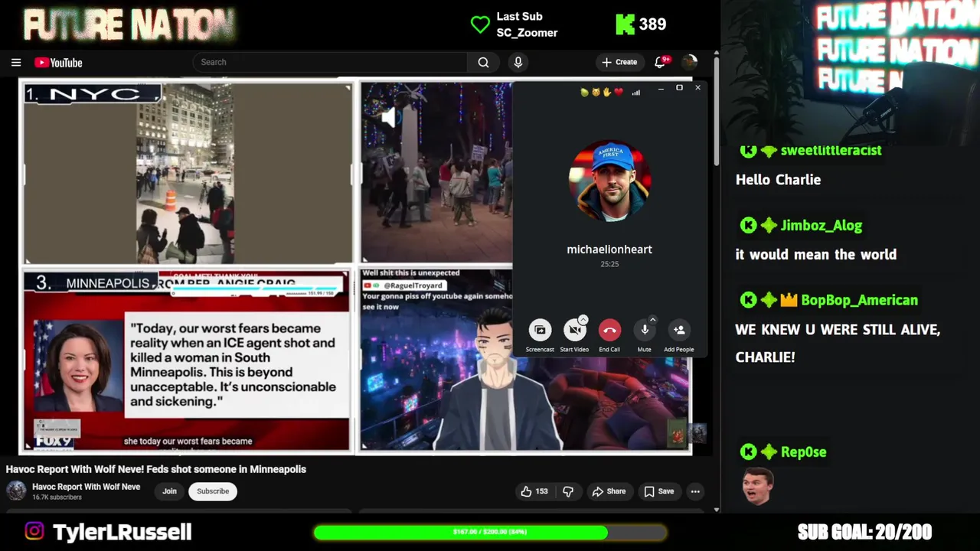Click the Kick logo next to 389
980x551 pixels.
pos(625,24)
